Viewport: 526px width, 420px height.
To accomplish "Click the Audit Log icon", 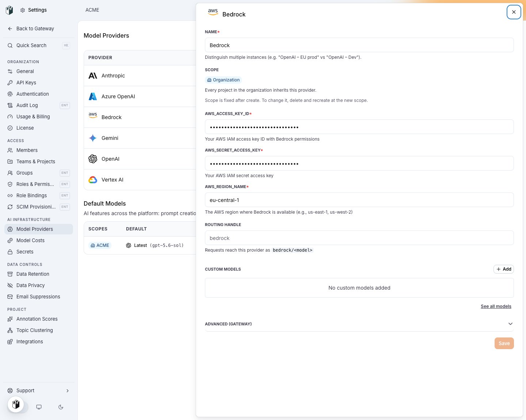I will pyautogui.click(x=10, y=106).
